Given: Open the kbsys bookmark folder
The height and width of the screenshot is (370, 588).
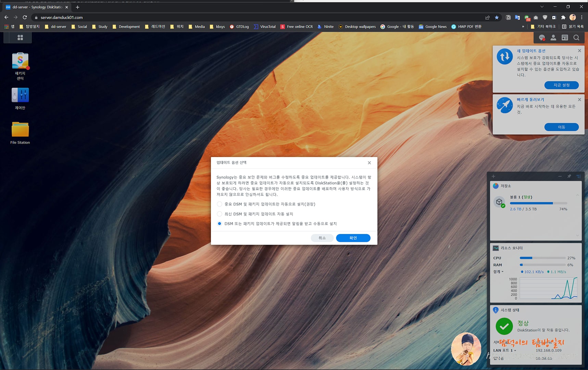Looking at the screenshot, I should click(217, 27).
